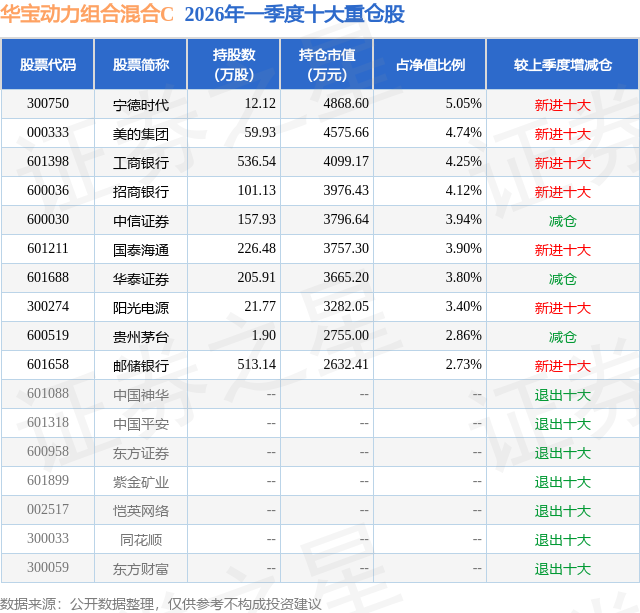The image size is (640, 613).
Task: Select stock code 601088
Action: (x=48, y=393)
